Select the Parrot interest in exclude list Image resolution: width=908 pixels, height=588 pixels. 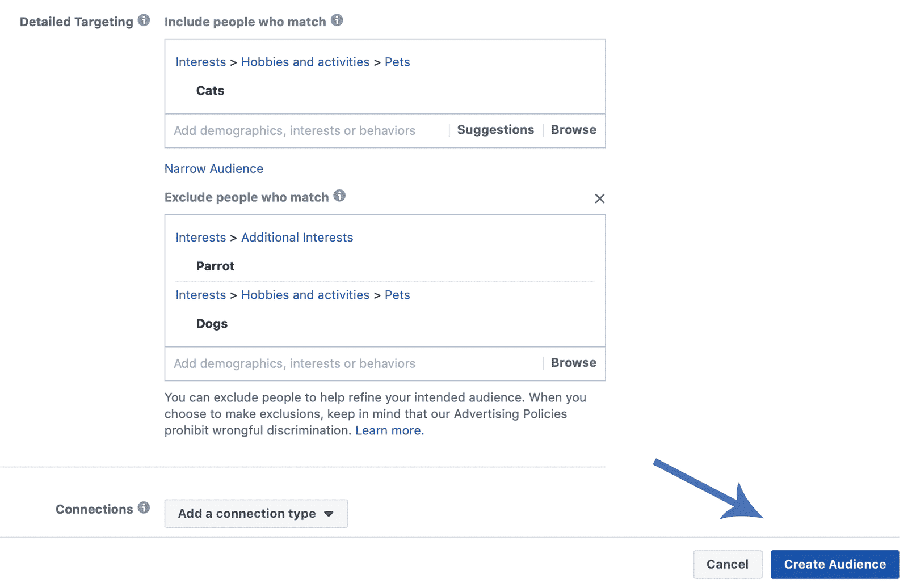pos(215,266)
